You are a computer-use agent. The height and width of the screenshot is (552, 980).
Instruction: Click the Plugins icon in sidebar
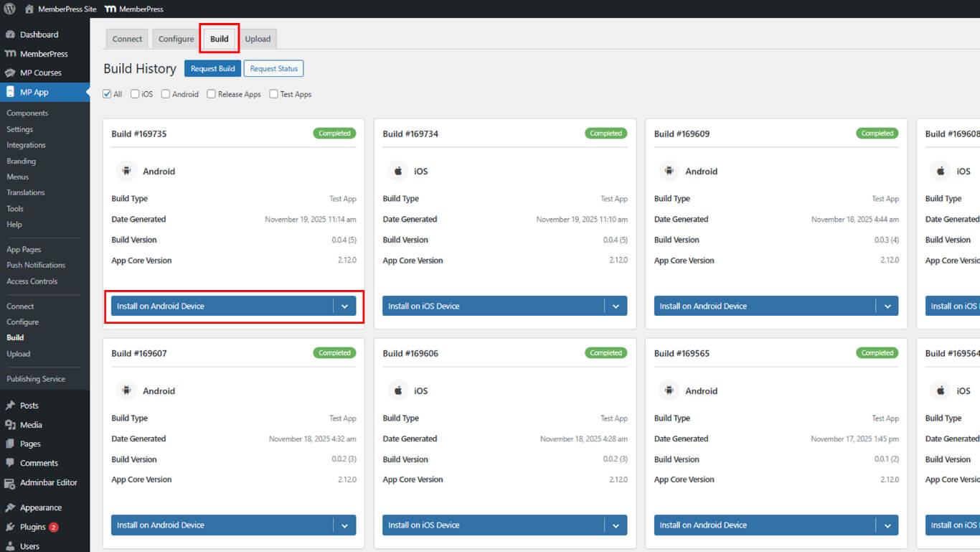10,527
